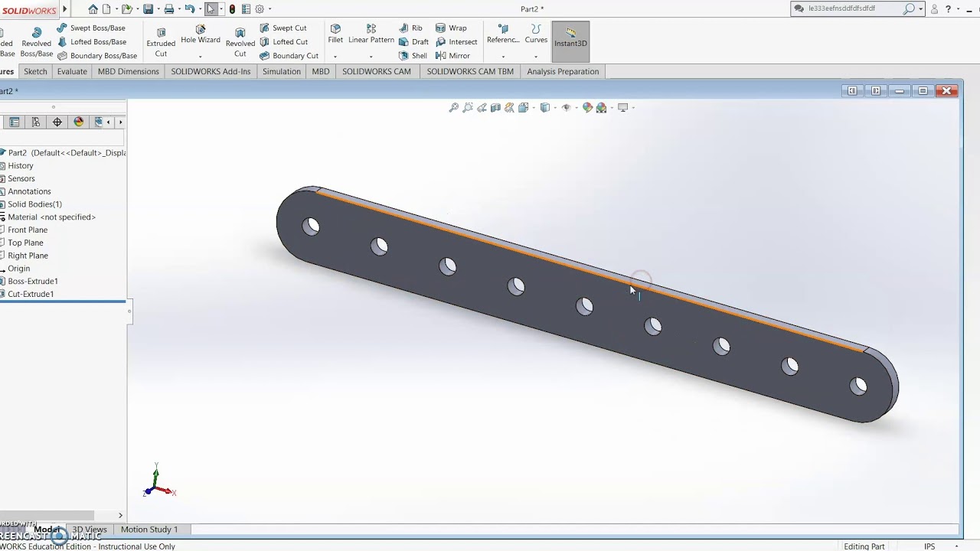Open the SOLIDWORKS Add-Ins tab
Viewport: 980px width, 551px height.
(x=211, y=71)
